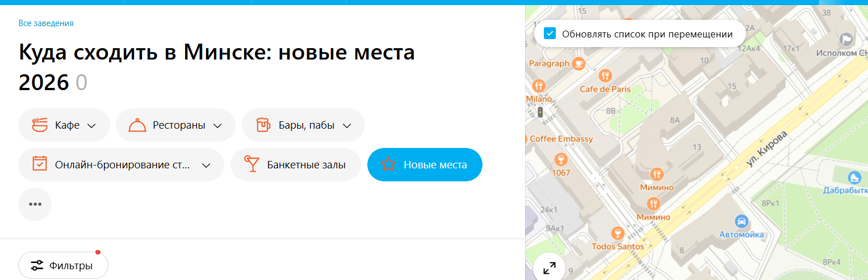Expand the 'Бары, пабы' dropdown
The image size is (868, 280).
pyautogui.click(x=303, y=125)
